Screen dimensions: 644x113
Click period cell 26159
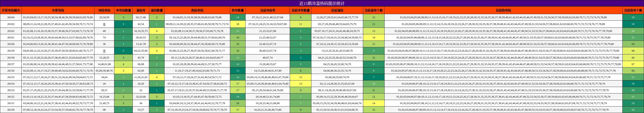point(11,51)
